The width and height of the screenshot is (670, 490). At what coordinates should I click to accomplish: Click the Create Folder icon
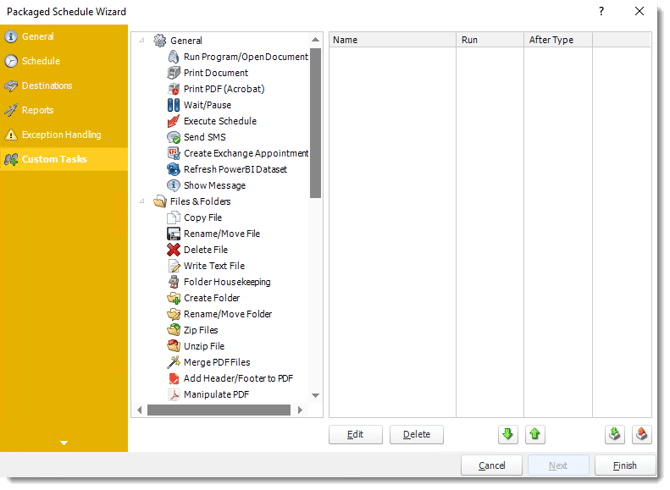[173, 298]
